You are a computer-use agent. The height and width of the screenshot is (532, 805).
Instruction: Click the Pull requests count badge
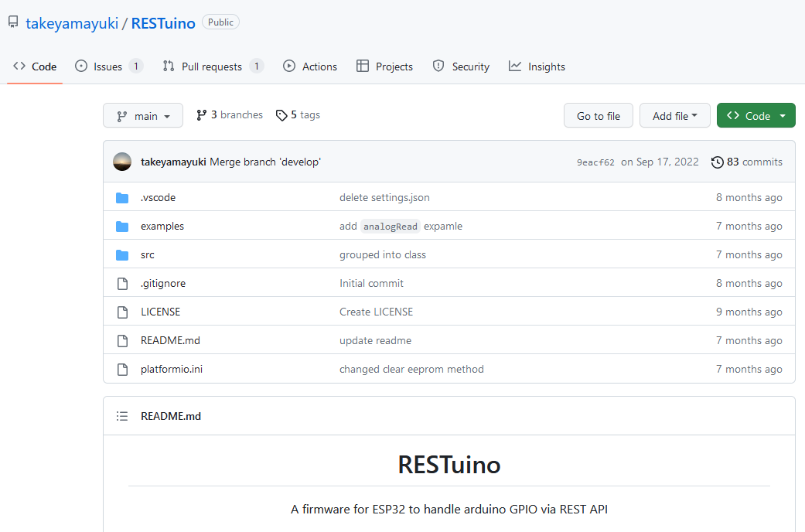257,66
